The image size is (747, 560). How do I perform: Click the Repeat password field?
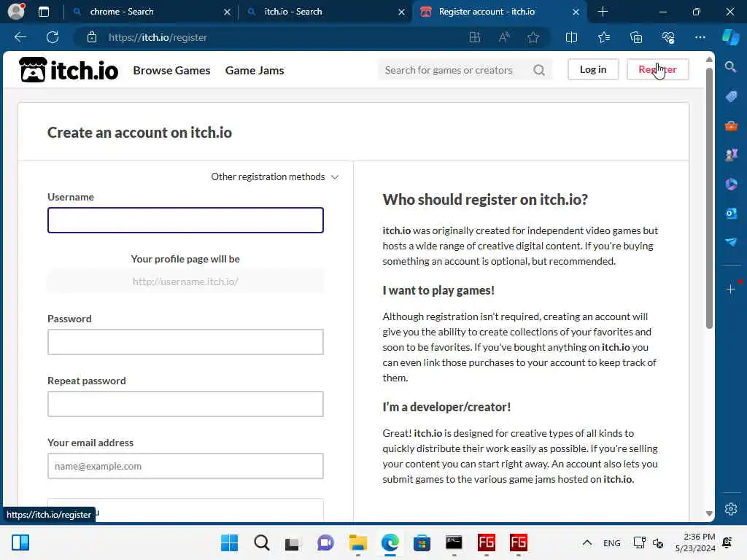(x=185, y=404)
